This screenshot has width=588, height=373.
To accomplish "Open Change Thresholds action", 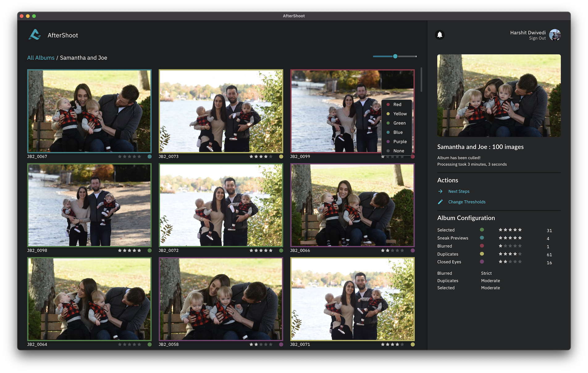I will pos(467,202).
